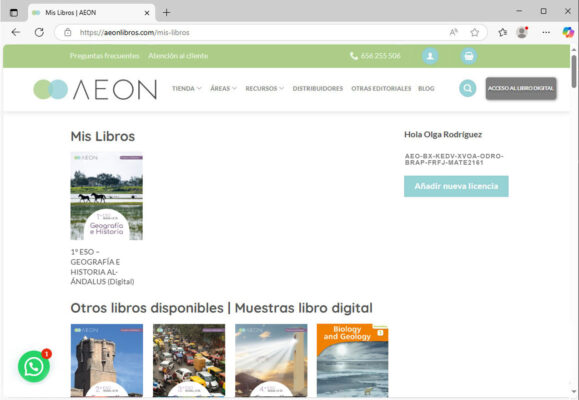Open the lighthouse beam book cover
This screenshot has height=400, width=579.
[271, 360]
